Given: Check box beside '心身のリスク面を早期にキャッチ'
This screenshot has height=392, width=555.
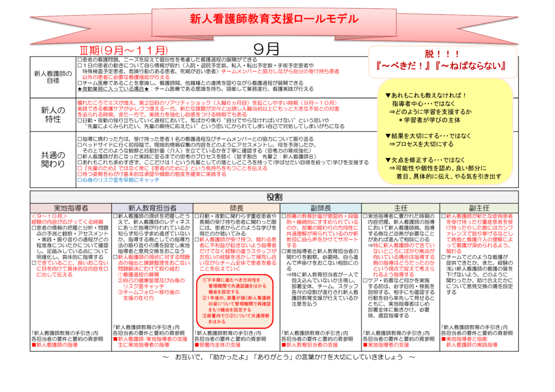Looking at the screenshot, I should coord(80,180).
